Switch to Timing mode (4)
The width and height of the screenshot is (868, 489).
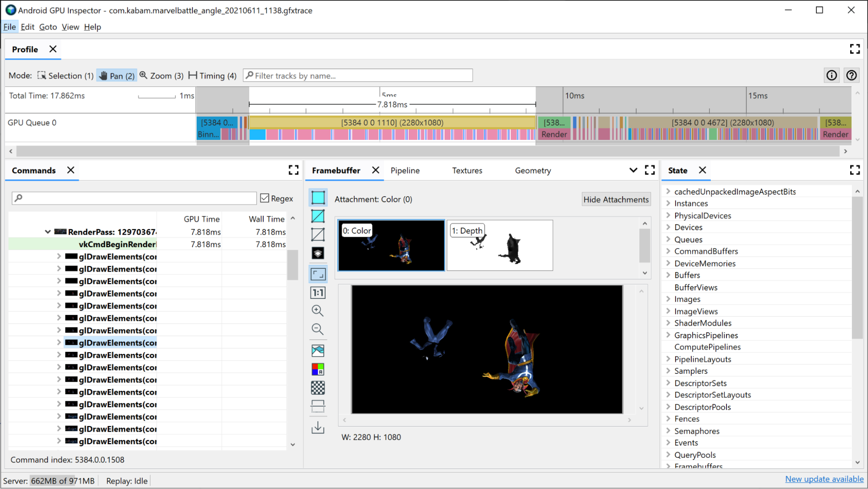point(211,76)
